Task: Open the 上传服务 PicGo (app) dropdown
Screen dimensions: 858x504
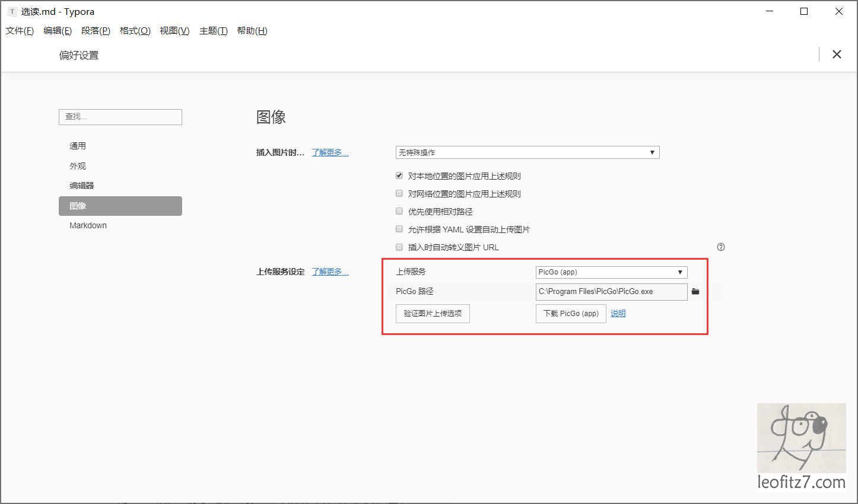Action: coord(611,272)
